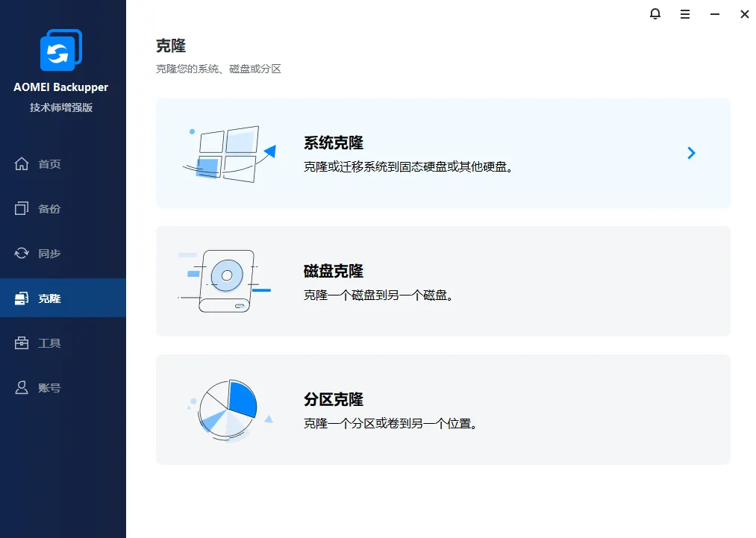Open the hamburger menu icon
The width and height of the screenshot is (756, 538).
[x=684, y=14]
